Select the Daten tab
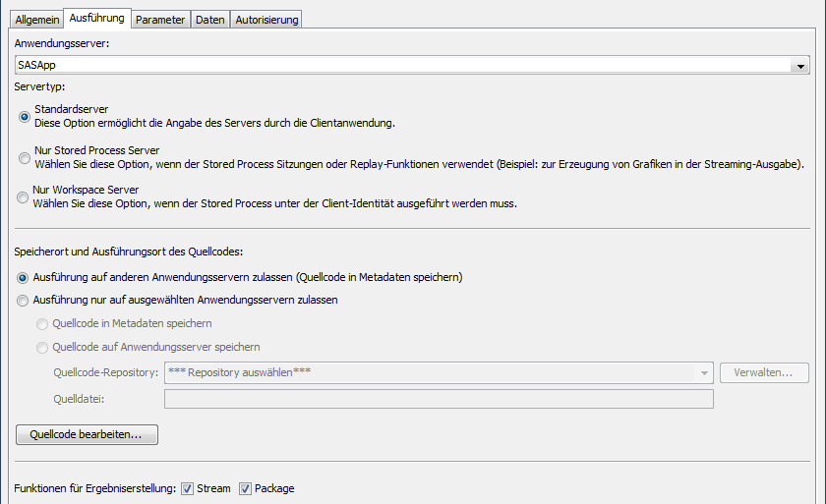The image size is (826, 504). coord(209,20)
